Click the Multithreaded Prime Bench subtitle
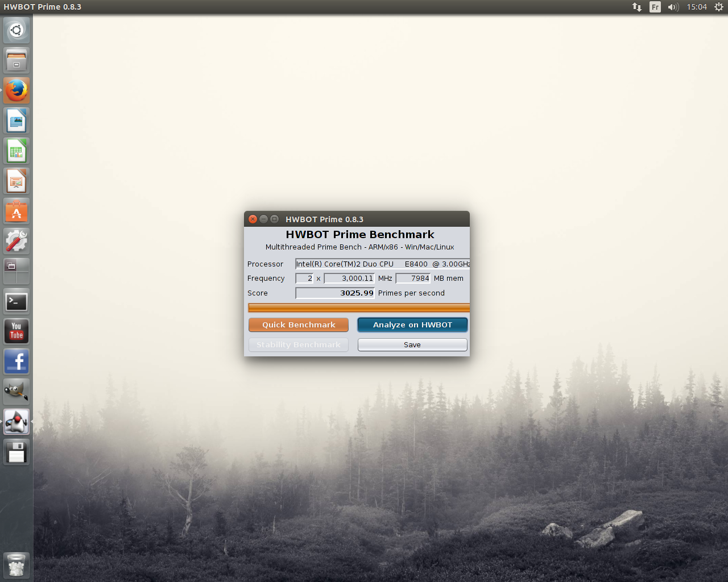This screenshot has height=582, width=728. coord(360,247)
